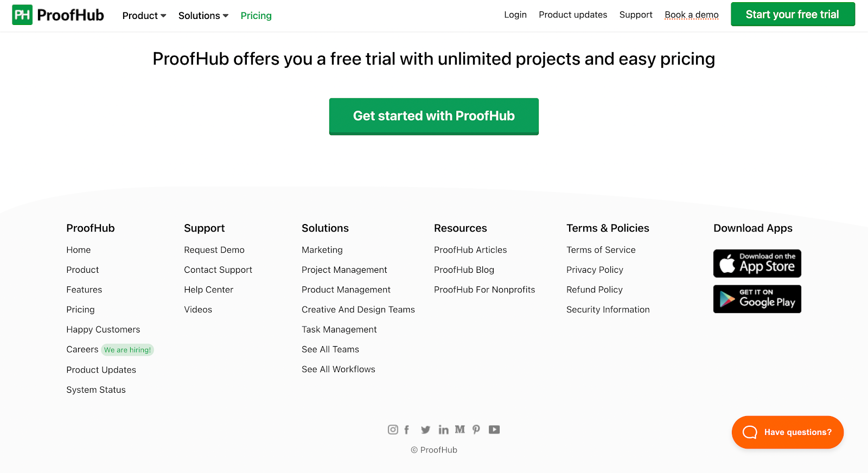Open the Facebook social icon
The image size is (868, 473).
click(x=406, y=430)
